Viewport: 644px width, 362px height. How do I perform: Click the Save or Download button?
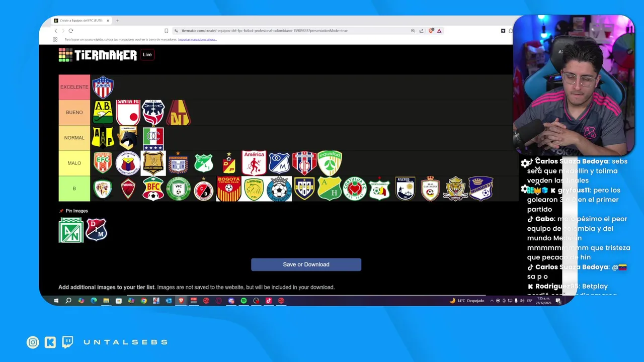coord(306,264)
